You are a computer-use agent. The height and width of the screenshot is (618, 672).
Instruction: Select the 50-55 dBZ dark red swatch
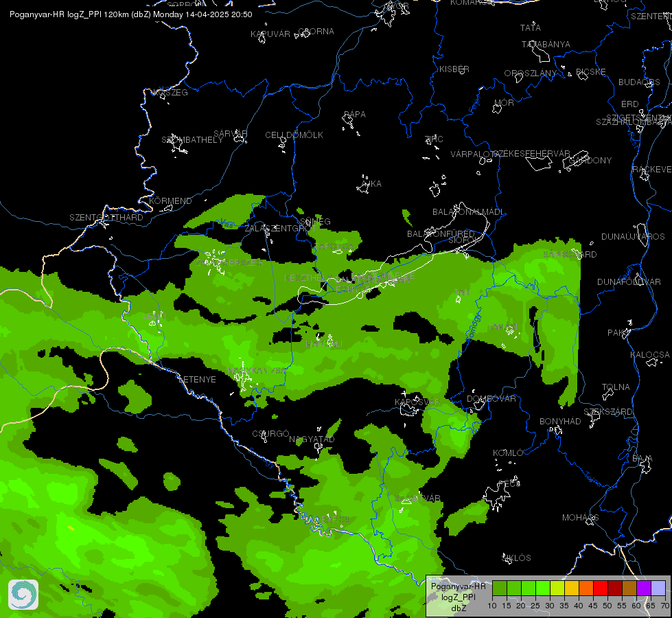pos(615,588)
